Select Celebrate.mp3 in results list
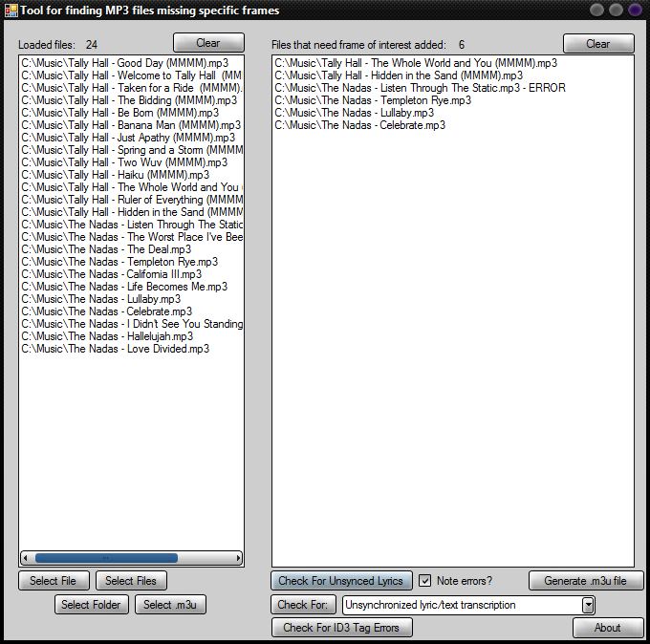The height and width of the screenshot is (644, 650). tap(359, 125)
